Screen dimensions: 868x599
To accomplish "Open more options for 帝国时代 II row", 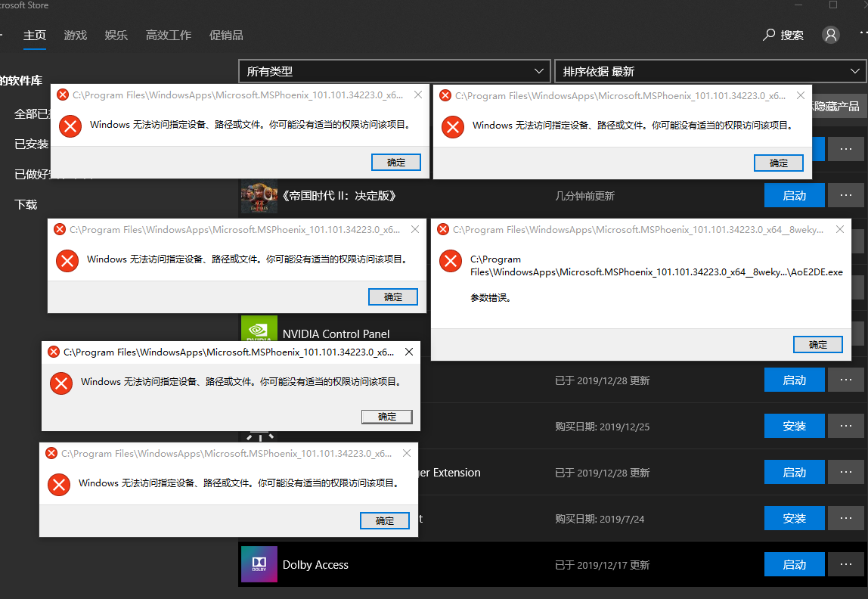I will pyautogui.click(x=846, y=195).
